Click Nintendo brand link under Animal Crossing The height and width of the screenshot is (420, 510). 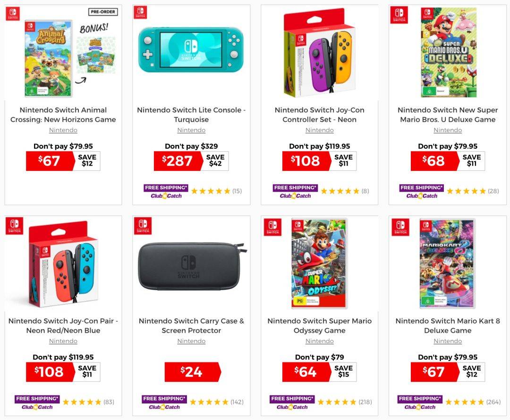click(x=63, y=130)
